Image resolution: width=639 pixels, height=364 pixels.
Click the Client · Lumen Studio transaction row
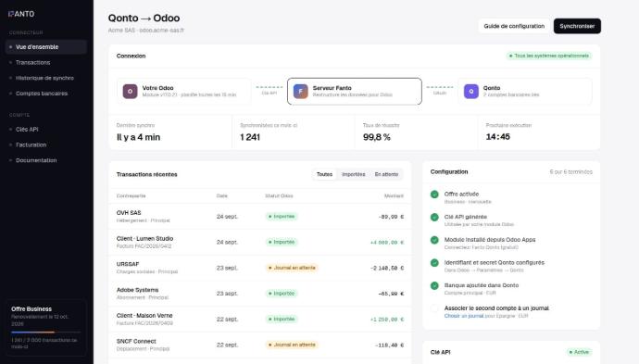coord(260,242)
